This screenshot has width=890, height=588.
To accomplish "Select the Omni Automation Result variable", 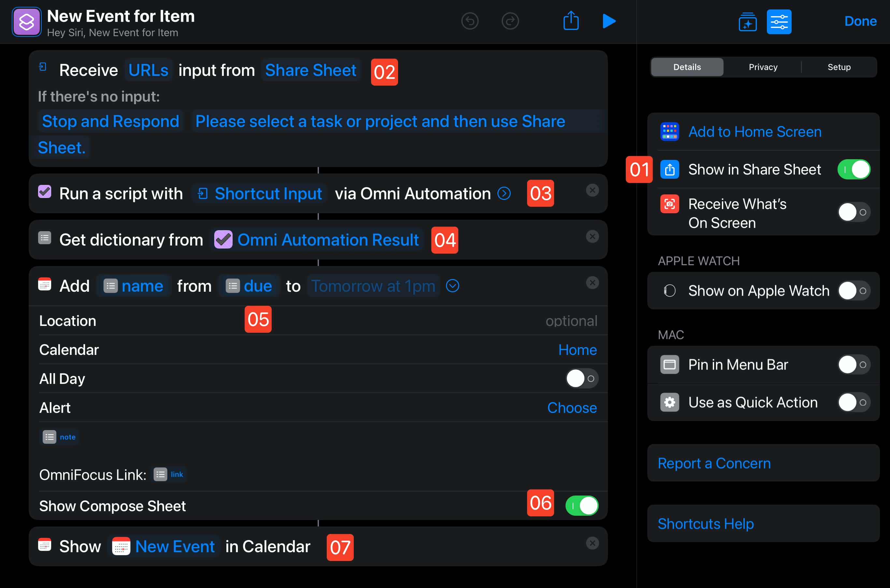I will [x=316, y=240].
